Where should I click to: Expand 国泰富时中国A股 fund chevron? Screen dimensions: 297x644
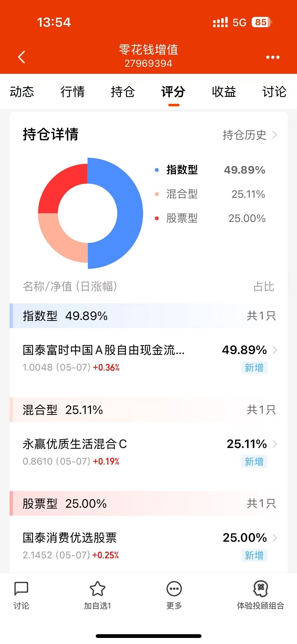click(x=275, y=350)
